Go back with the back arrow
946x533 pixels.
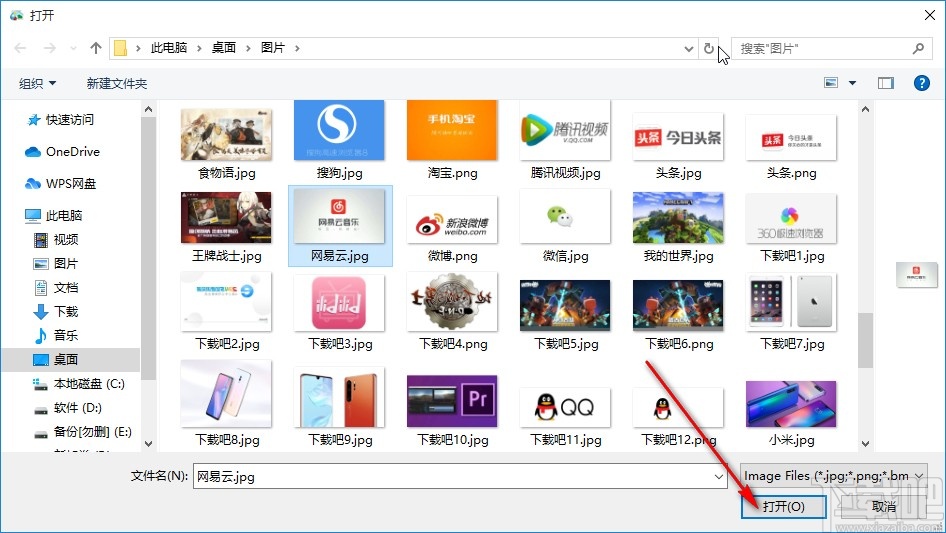[20, 48]
